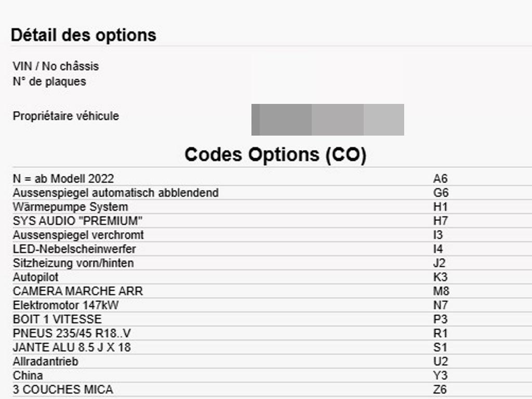Click the PNEUS 235/45 R18..V entry

point(72,333)
